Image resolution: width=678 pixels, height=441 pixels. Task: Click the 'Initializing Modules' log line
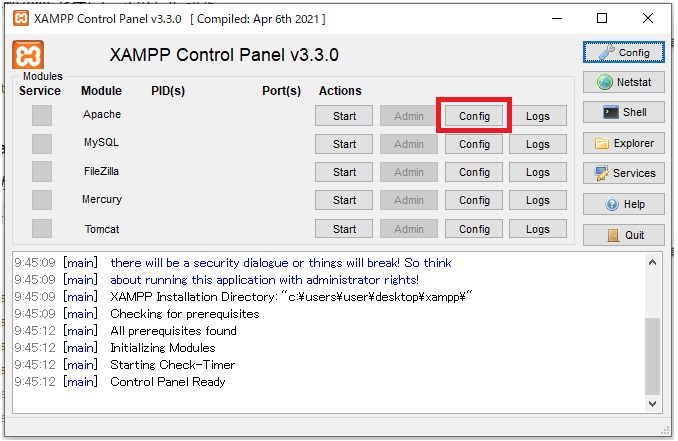coord(163,348)
